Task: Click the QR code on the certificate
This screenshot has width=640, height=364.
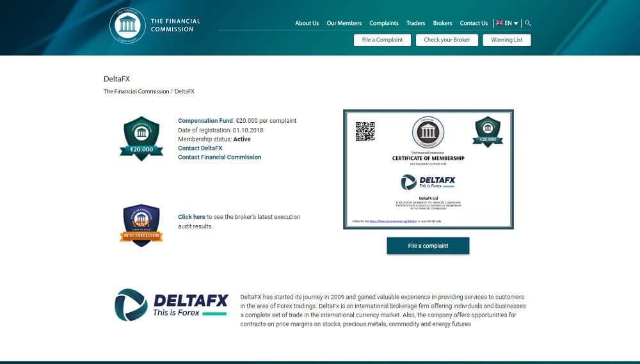Action: pyautogui.click(x=365, y=131)
